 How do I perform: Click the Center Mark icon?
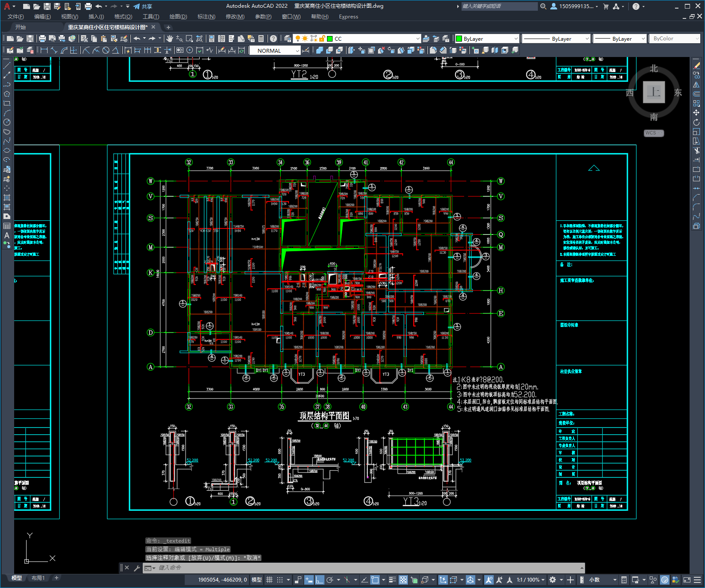[x=189, y=51]
